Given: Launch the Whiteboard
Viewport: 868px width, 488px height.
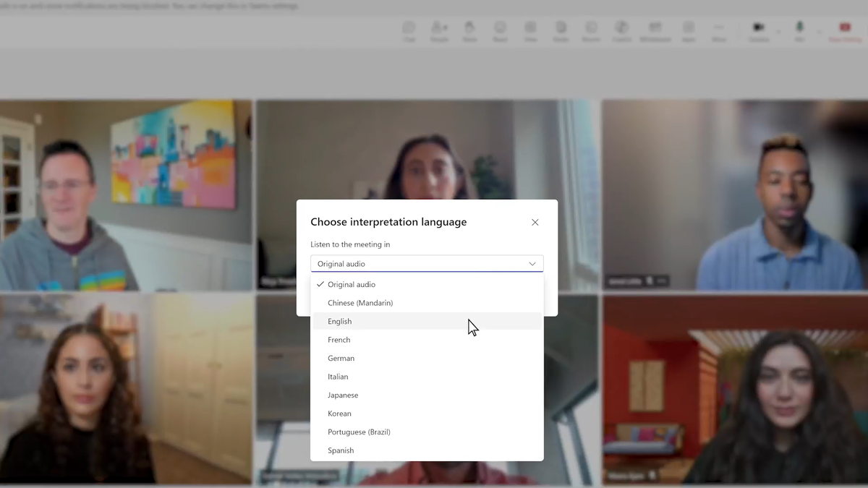Looking at the screenshot, I should 655,31.
